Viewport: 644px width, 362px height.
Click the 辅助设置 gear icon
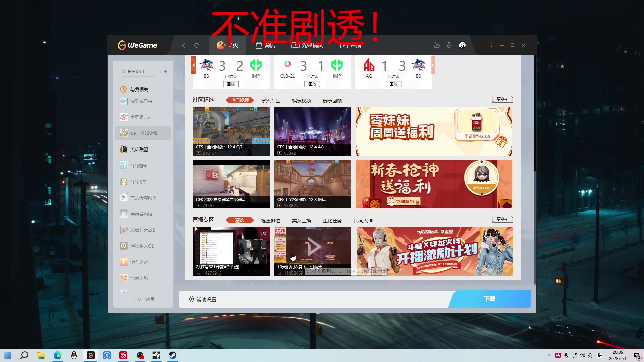[x=191, y=299]
